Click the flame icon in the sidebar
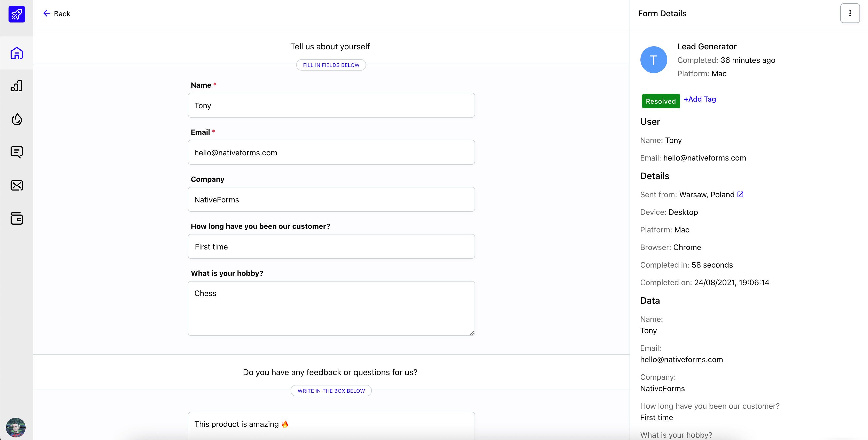This screenshot has height=440, width=868. [x=17, y=119]
